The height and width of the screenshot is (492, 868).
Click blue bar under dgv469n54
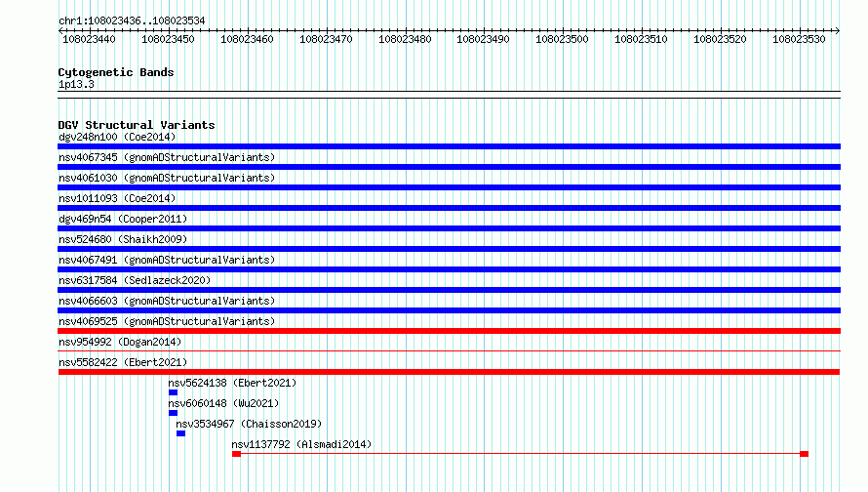449,228
